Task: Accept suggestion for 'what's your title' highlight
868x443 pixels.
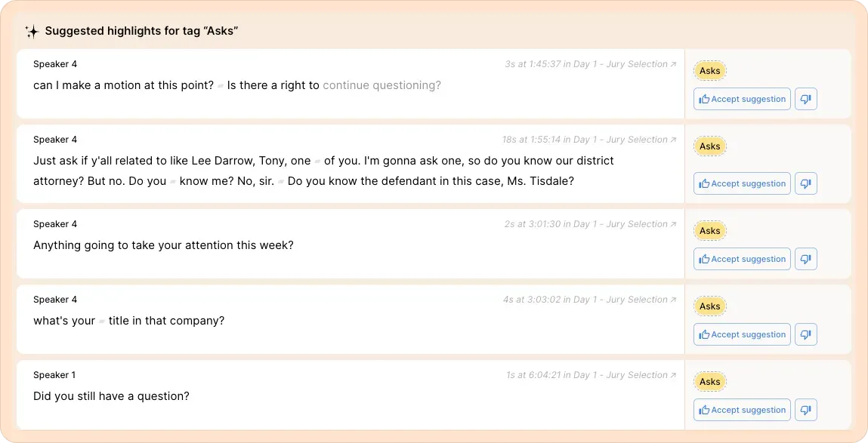Action: tap(742, 334)
